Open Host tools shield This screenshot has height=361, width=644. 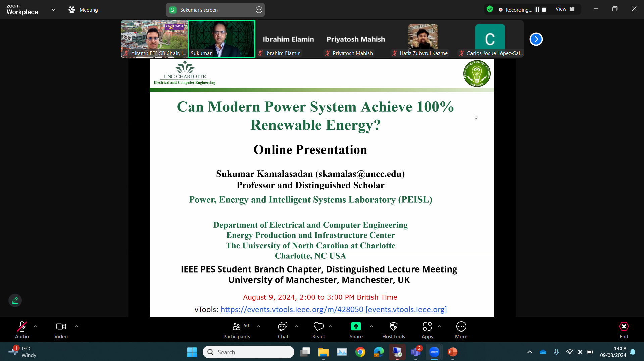click(393, 330)
